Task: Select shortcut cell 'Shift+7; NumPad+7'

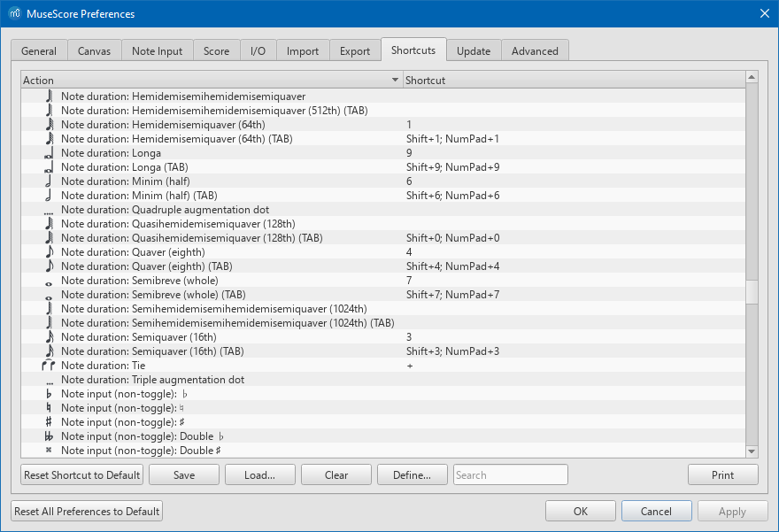Action: [x=452, y=295]
